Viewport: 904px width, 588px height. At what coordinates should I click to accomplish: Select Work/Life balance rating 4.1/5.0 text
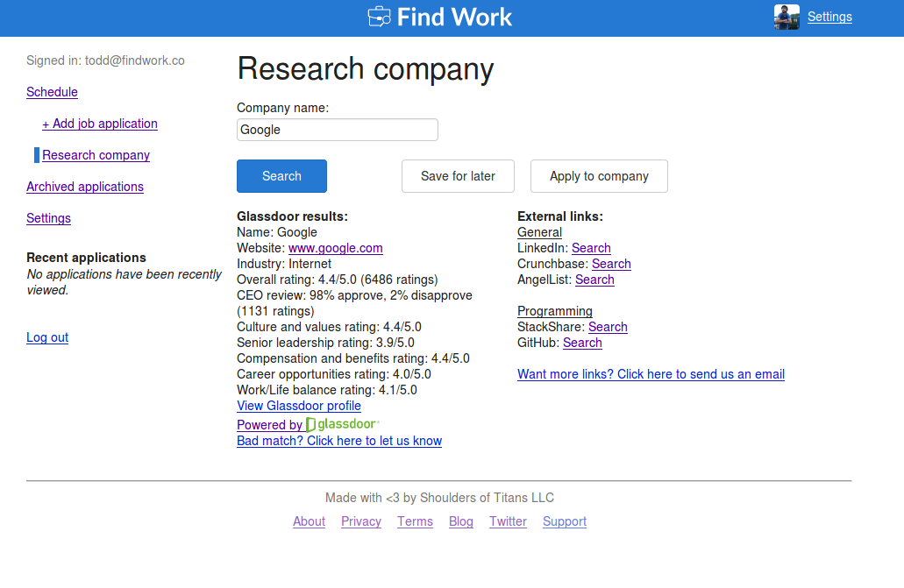click(x=327, y=390)
